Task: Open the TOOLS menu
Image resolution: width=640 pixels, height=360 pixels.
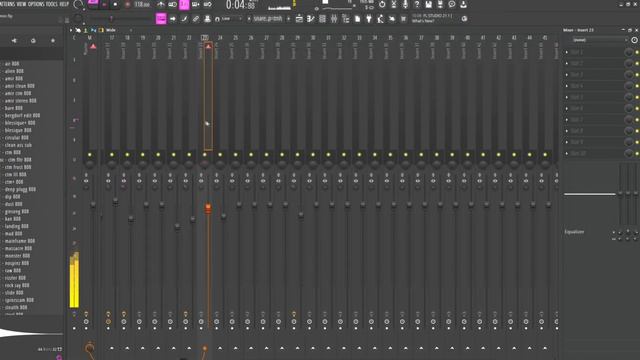Action: point(52,4)
